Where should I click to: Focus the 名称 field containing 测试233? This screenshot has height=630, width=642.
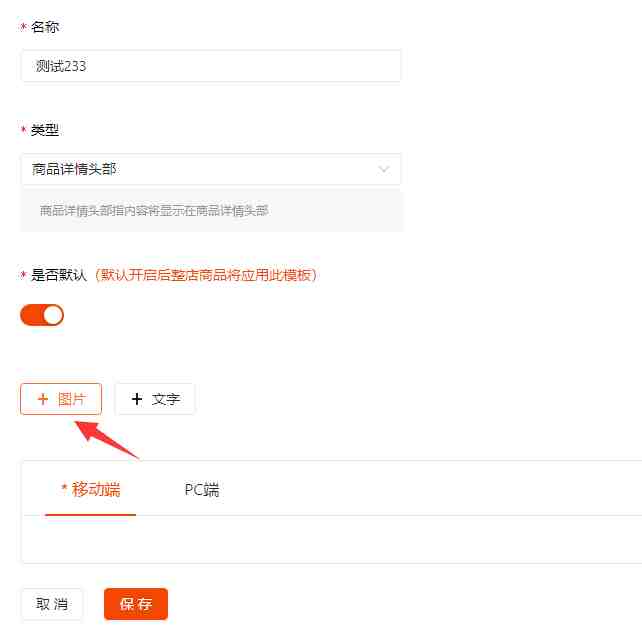click(211, 66)
